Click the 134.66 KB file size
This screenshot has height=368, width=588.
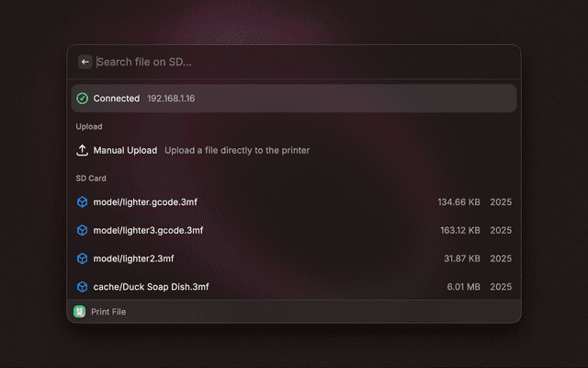[x=458, y=201]
